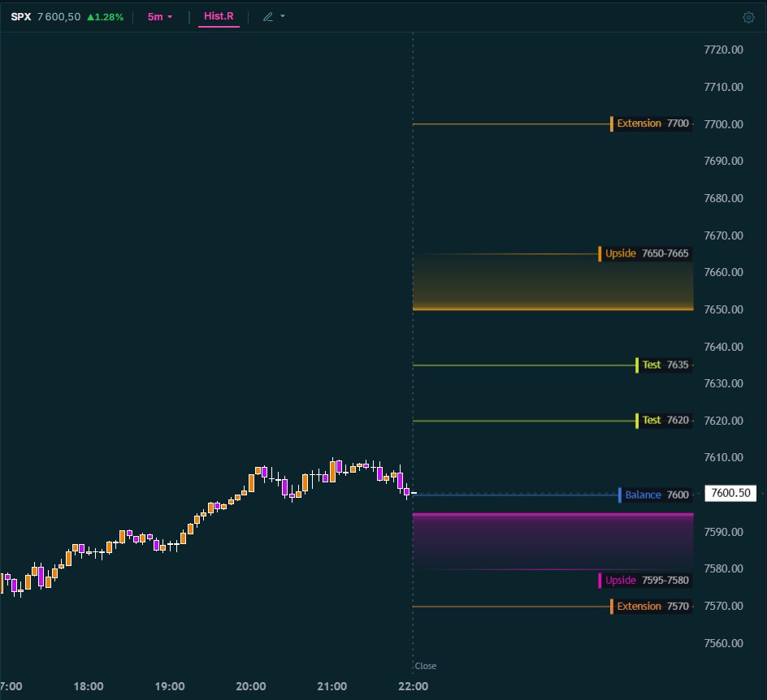The width and height of the screenshot is (767, 700).
Task: Click the 7720.00 price axis label
Action: (x=723, y=50)
